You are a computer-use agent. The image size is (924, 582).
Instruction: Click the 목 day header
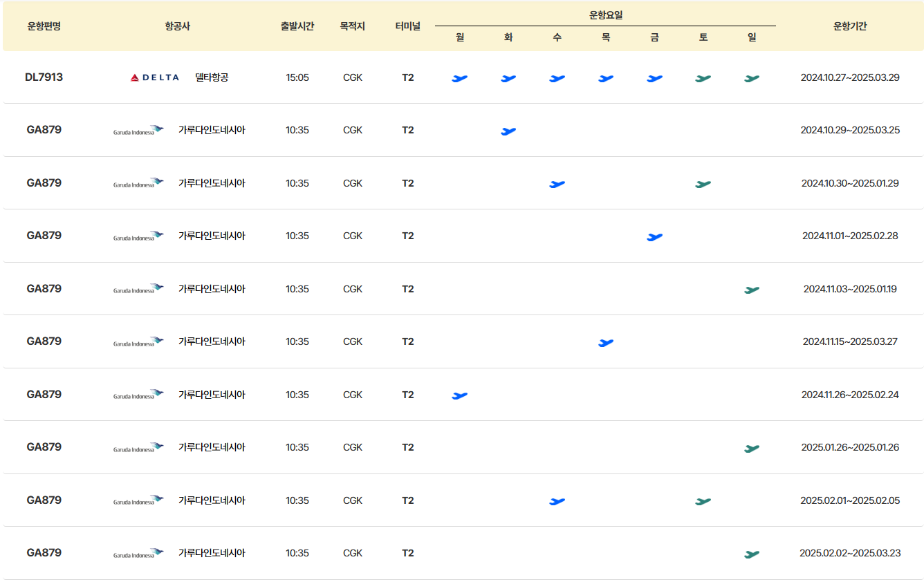[606, 37]
